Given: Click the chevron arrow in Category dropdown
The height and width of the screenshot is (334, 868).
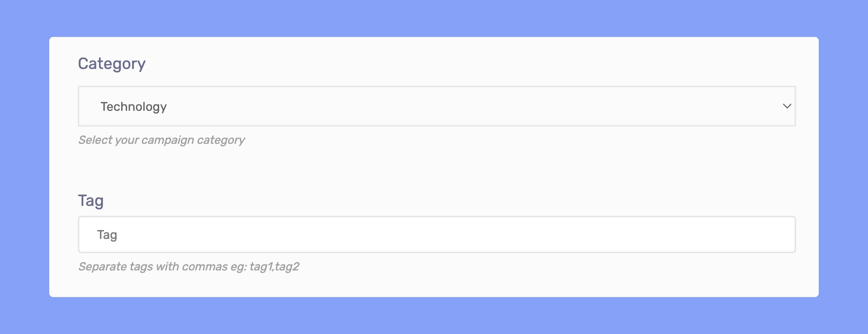Looking at the screenshot, I should coord(787,106).
